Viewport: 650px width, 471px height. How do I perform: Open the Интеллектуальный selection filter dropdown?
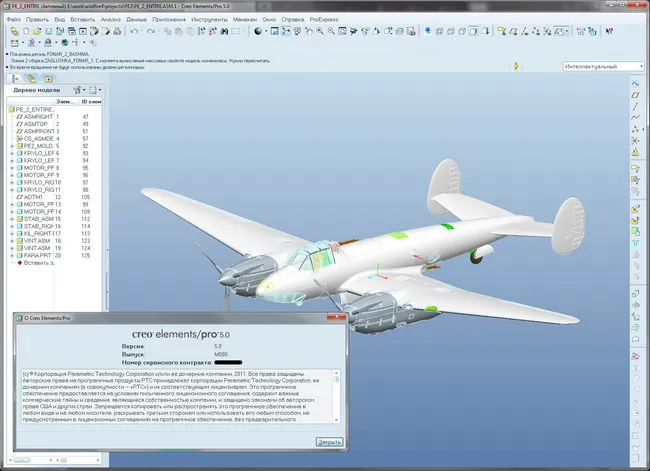[x=601, y=67]
